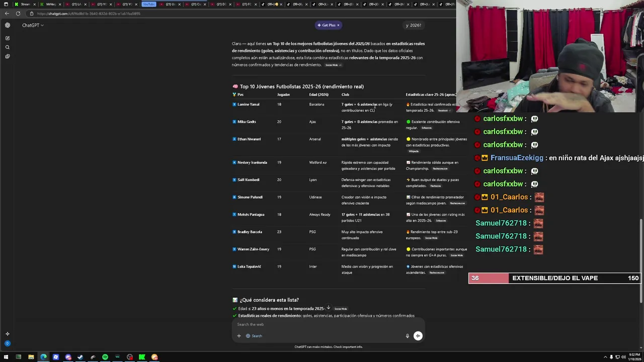
Task: Click the FransuaEzekigg chat message in the overlay
Action: [559, 158]
